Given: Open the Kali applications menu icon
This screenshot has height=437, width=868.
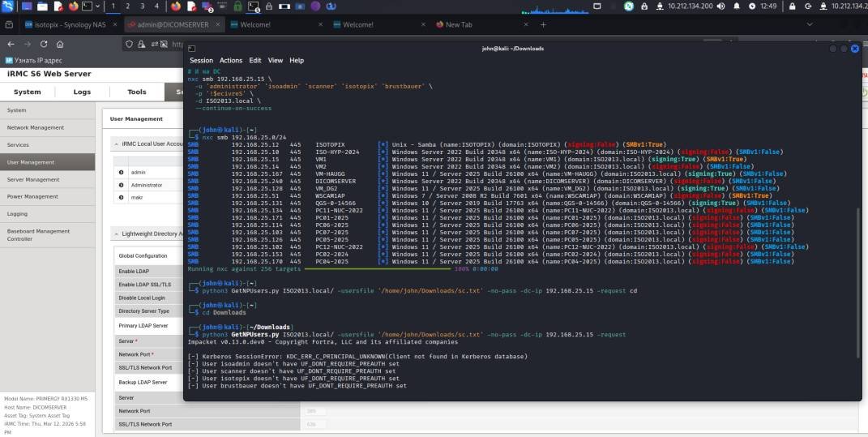Looking at the screenshot, I should 8,6.
